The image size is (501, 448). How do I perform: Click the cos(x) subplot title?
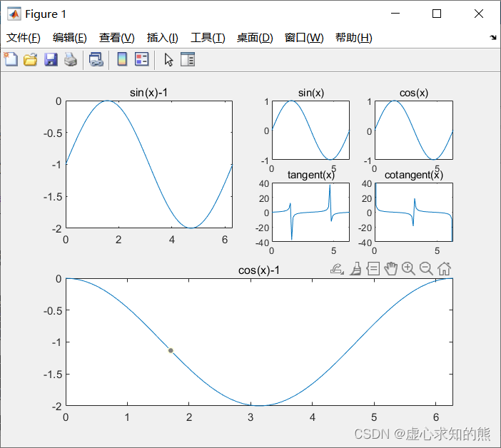[x=414, y=93]
